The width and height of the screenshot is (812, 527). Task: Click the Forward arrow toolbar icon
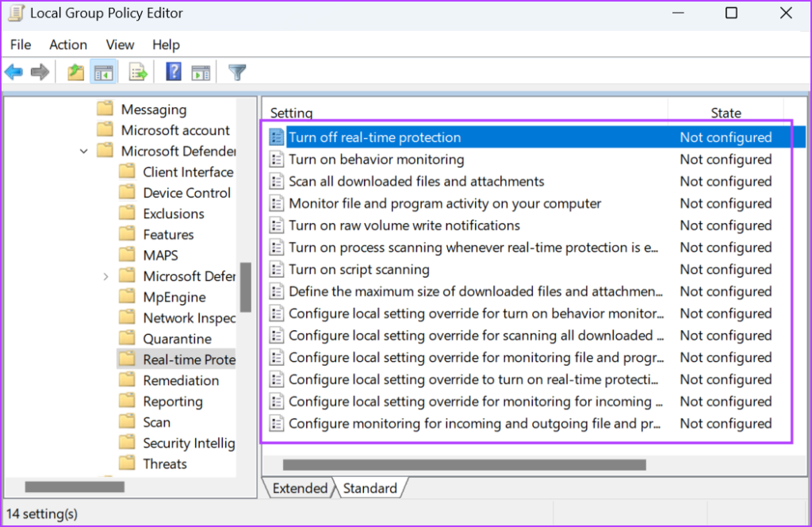tap(40, 72)
